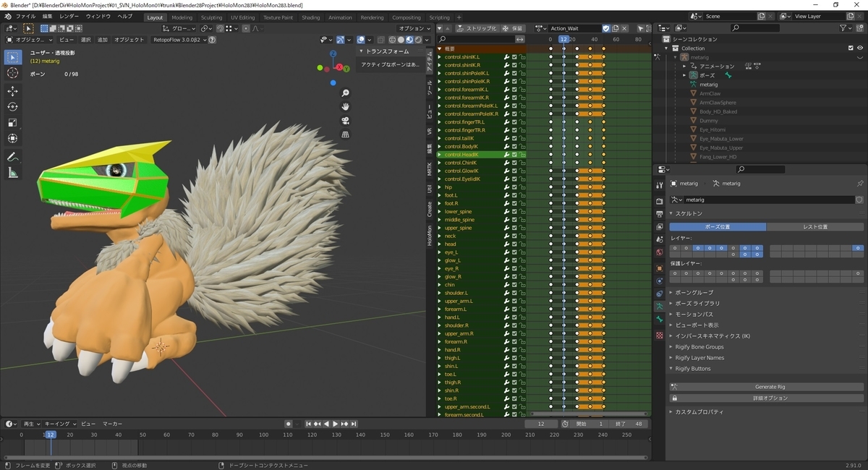Select the Select Box tool in viewport toolbar
This screenshot has height=470, width=868.
click(13, 56)
